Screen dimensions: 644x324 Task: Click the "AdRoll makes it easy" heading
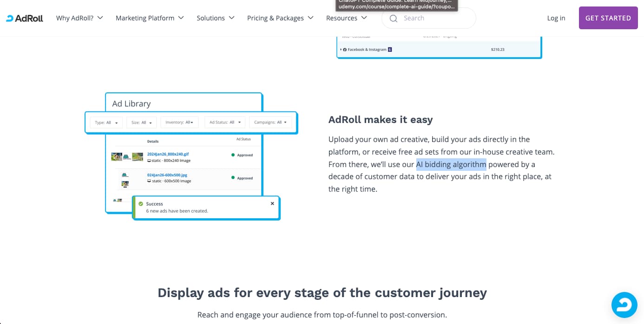(381, 120)
